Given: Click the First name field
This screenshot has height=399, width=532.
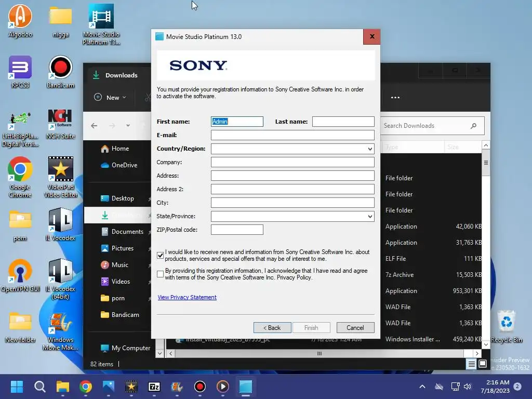Looking at the screenshot, I should click(237, 122).
